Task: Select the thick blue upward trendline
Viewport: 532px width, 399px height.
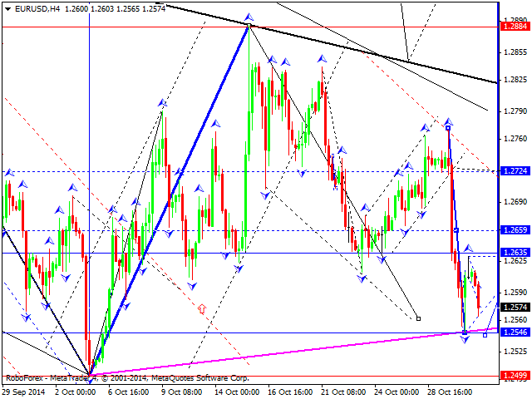Action: pyautogui.click(x=170, y=200)
